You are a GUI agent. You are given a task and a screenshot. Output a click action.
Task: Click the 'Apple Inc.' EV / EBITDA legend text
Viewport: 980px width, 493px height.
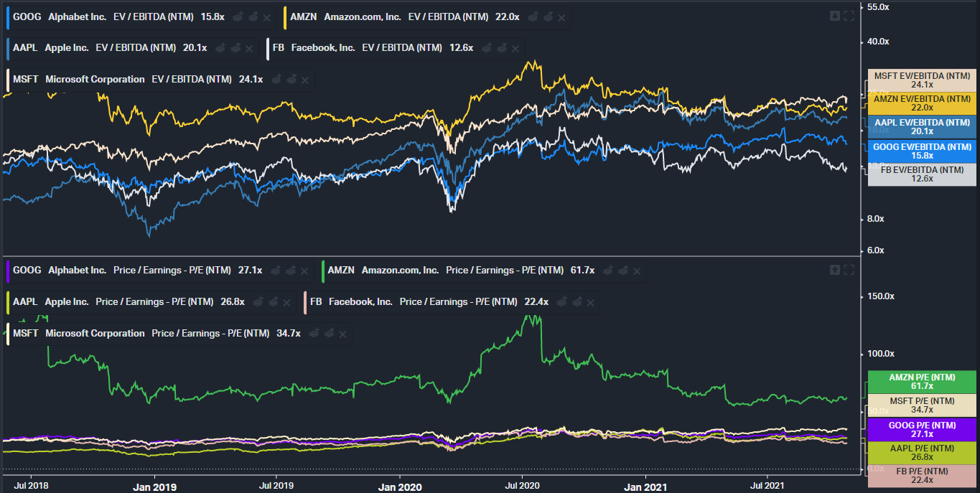pos(67,48)
